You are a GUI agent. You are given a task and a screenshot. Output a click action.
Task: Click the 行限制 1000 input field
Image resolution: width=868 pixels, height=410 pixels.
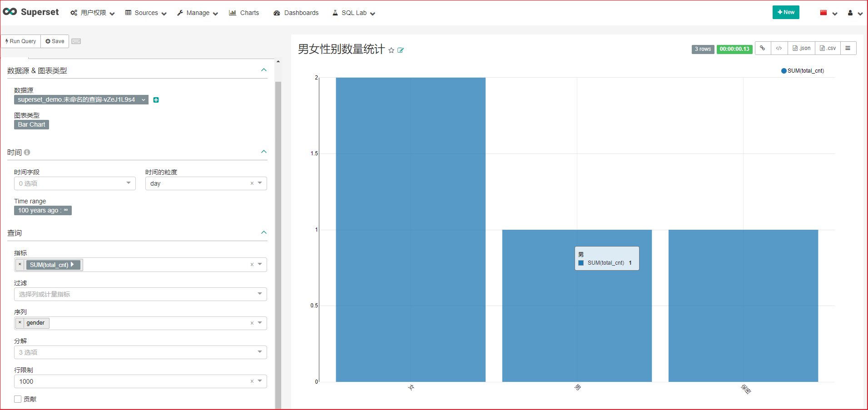132,381
